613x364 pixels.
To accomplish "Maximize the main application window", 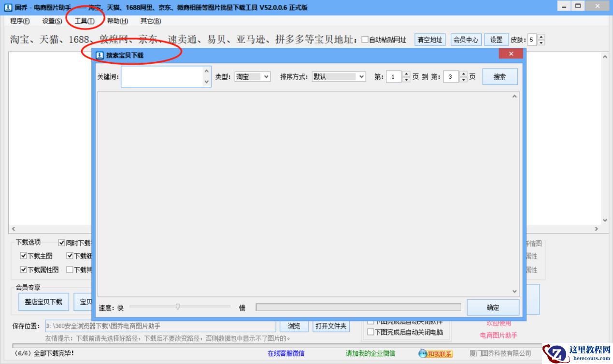I will [577, 5].
